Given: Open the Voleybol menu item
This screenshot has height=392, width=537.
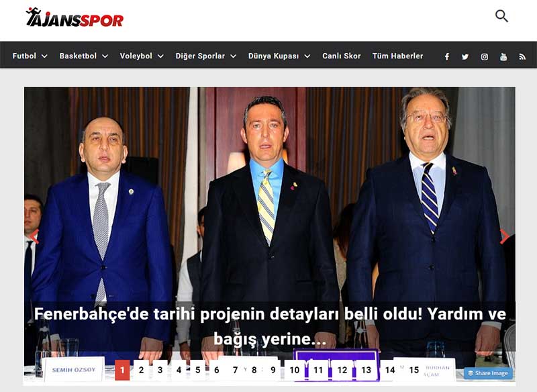Looking at the screenshot, I should click(136, 56).
